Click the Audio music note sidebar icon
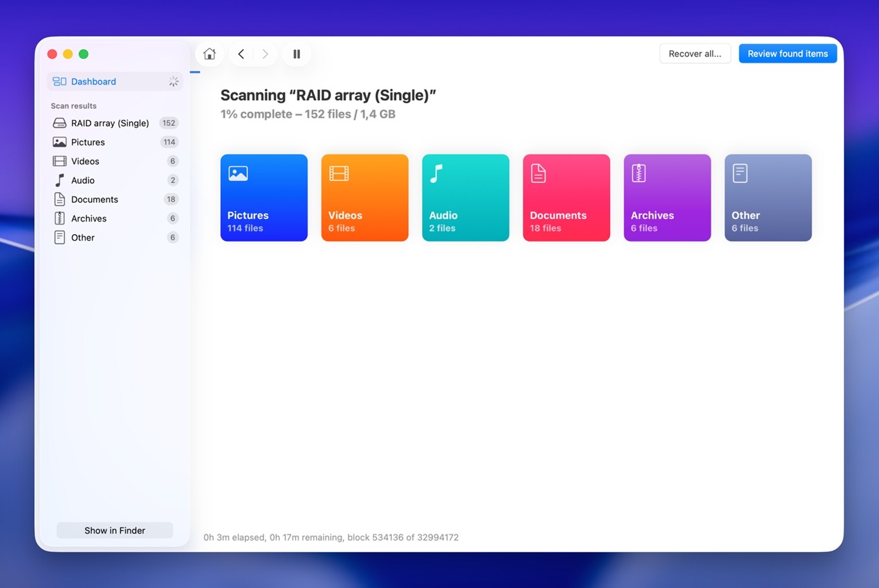Screen dimensions: 879x588 [59, 180]
